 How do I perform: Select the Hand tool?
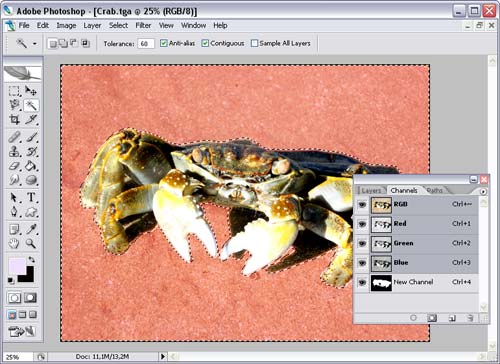[14, 244]
